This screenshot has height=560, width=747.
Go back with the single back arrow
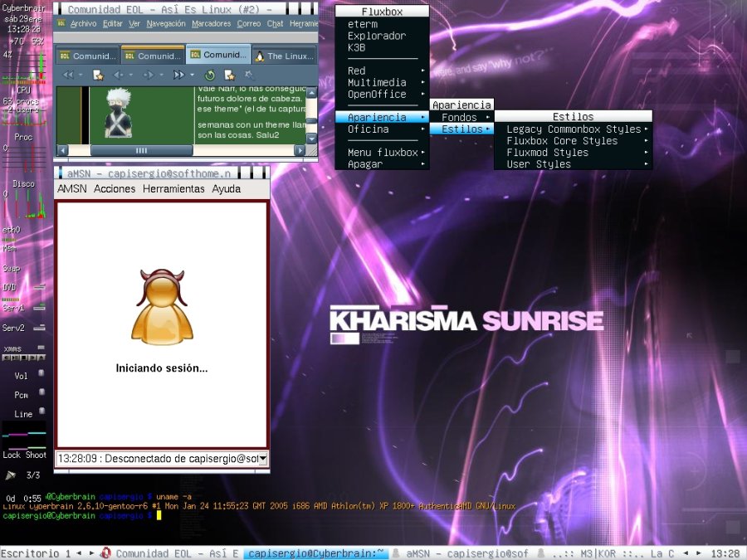[x=118, y=75]
